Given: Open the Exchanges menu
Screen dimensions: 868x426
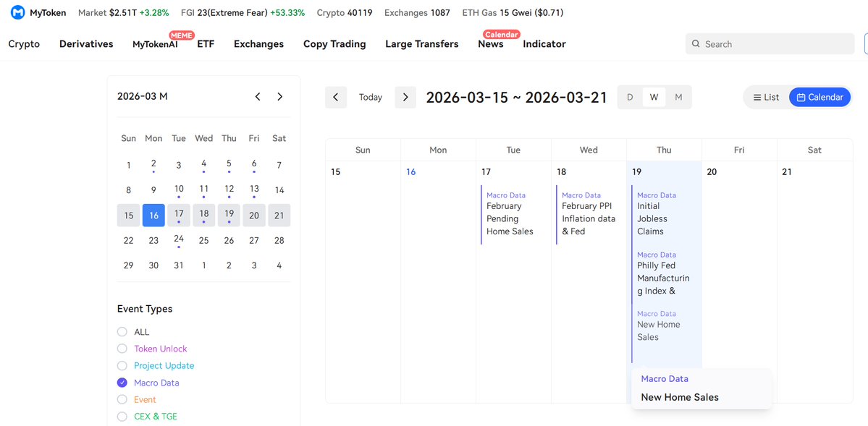Looking at the screenshot, I should click(x=258, y=43).
